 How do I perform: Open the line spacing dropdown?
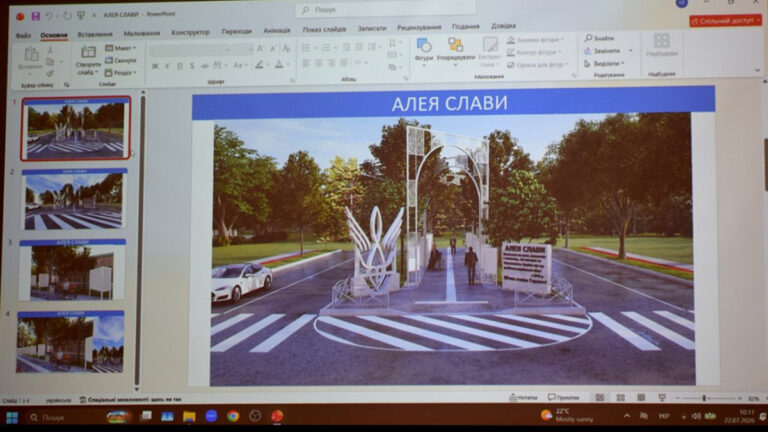pyautogui.click(x=373, y=47)
